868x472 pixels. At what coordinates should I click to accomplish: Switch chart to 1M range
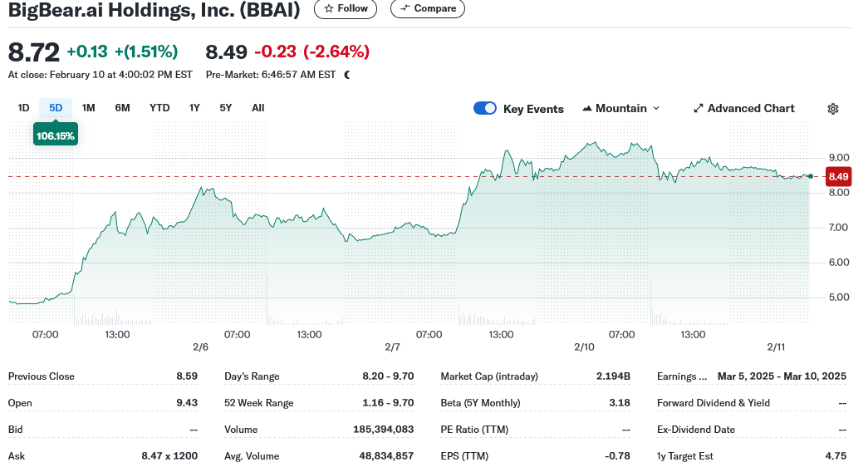click(x=89, y=108)
